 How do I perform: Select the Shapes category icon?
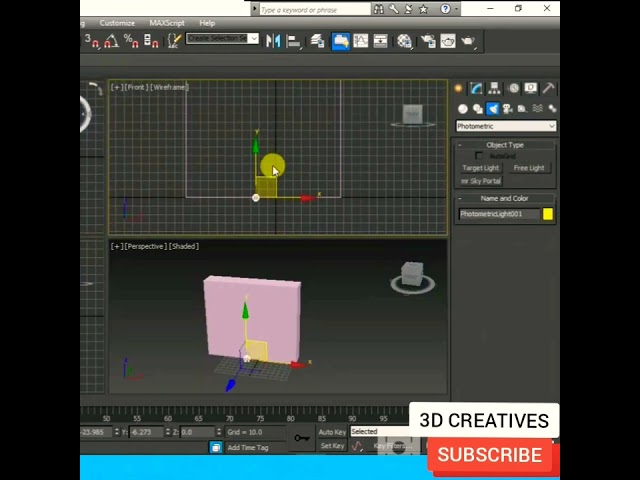pyautogui.click(x=478, y=109)
